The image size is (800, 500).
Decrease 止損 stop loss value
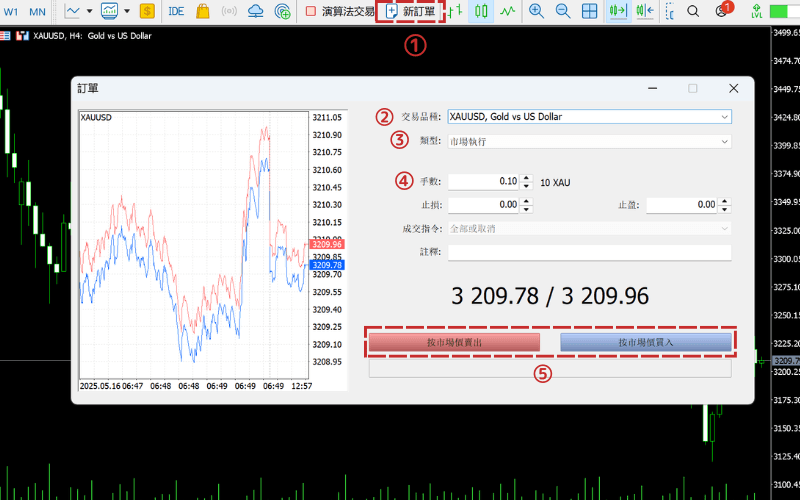(527, 209)
